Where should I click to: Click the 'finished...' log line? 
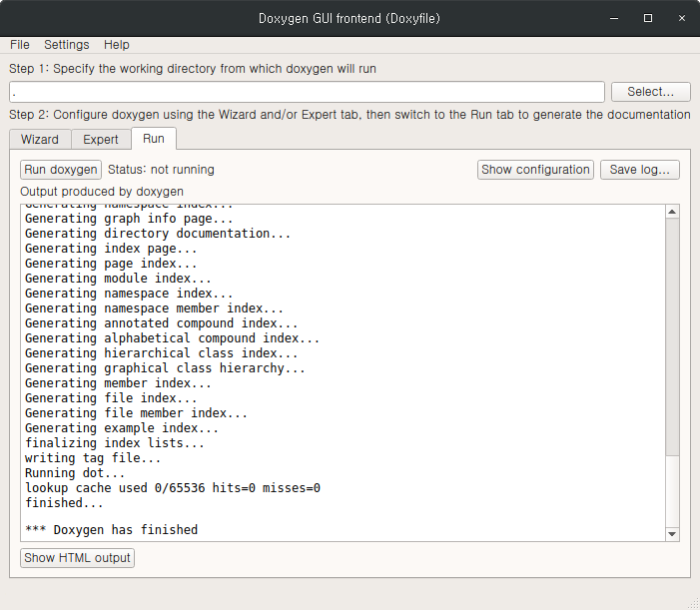pos(64,503)
